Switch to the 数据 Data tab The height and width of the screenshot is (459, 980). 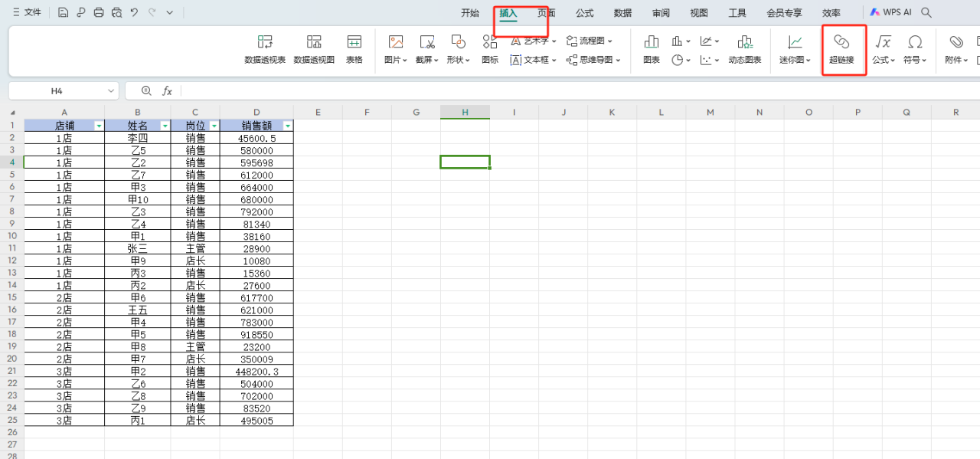(x=623, y=13)
